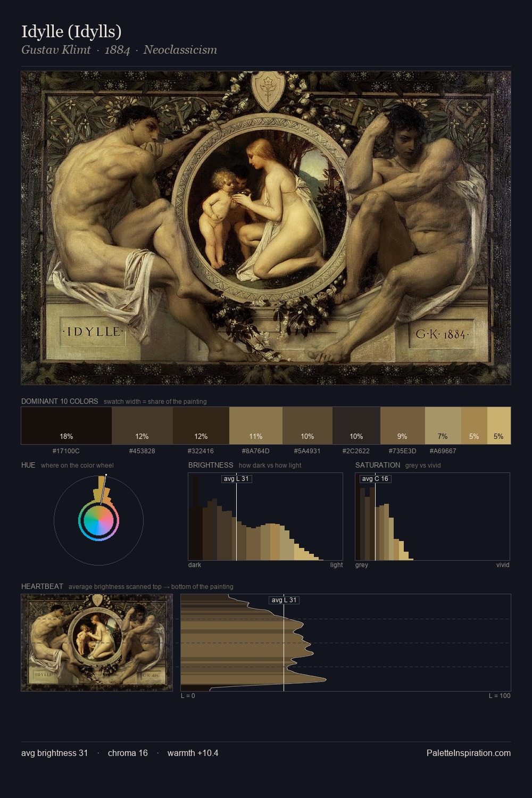The height and width of the screenshot is (798, 532).
Task: Click the hue color wheel
Action: pyautogui.click(x=98, y=520)
